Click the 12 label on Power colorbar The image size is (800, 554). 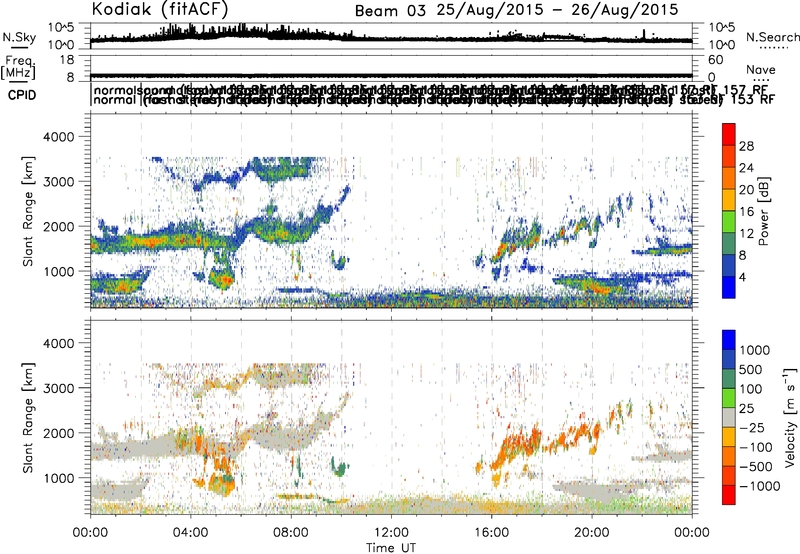[746, 234]
